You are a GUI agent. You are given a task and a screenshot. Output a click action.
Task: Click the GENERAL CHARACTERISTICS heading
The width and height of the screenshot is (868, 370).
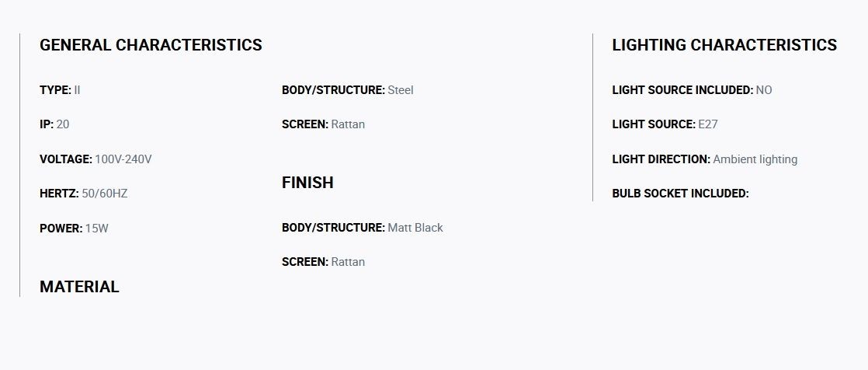click(x=151, y=45)
